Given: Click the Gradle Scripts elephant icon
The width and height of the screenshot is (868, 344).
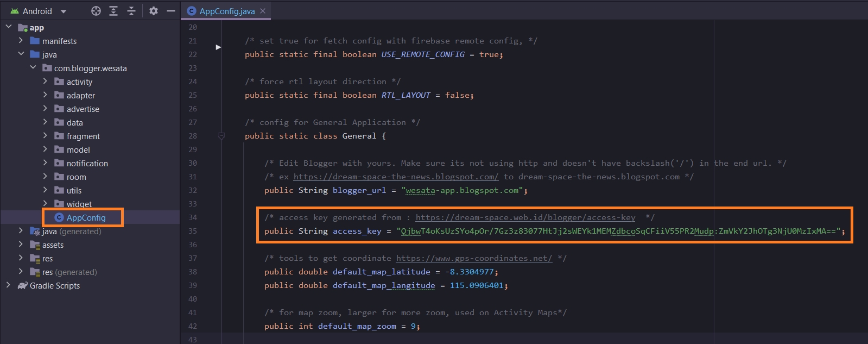Looking at the screenshot, I should (x=22, y=286).
